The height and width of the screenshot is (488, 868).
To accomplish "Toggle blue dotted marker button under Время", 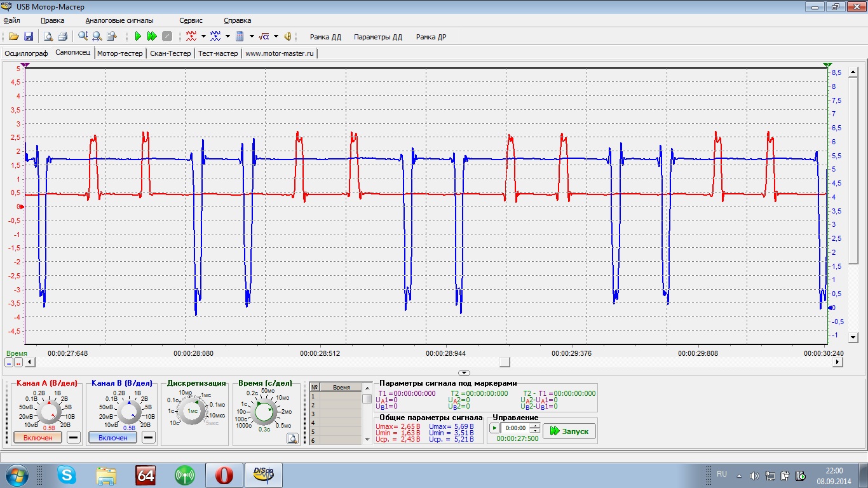I will (x=9, y=363).
